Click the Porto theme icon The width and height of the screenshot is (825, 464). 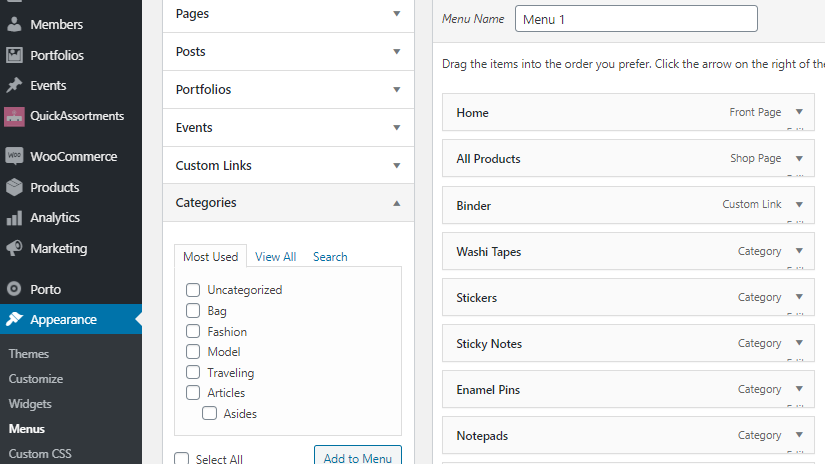pos(14,289)
